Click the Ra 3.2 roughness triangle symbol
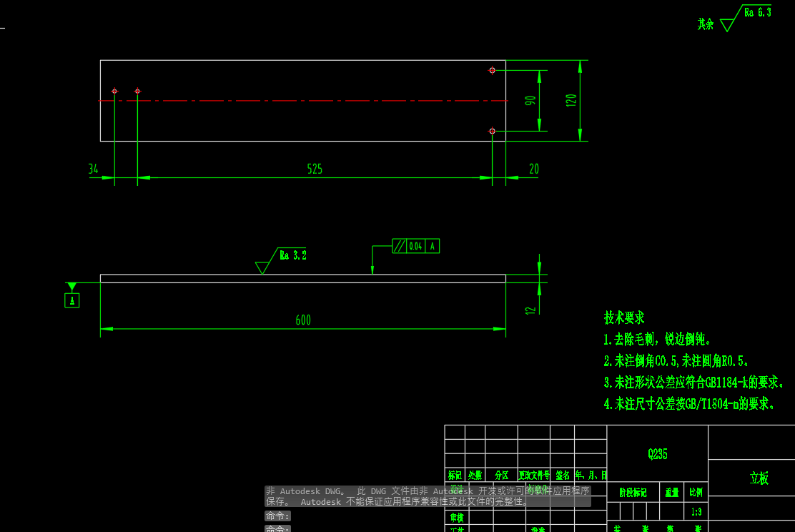The height and width of the screenshot is (532, 795). 262,267
